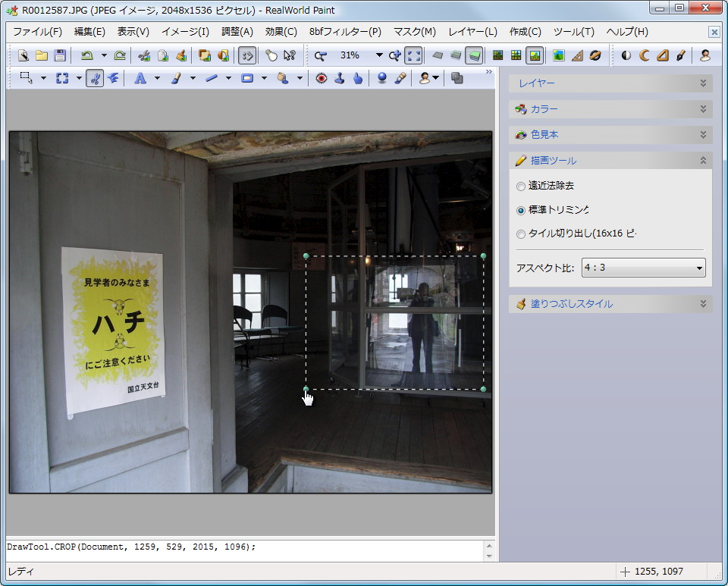This screenshot has height=586, width=728.
Task: Click the half-circle contrast adjustment icon
Action: point(626,55)
